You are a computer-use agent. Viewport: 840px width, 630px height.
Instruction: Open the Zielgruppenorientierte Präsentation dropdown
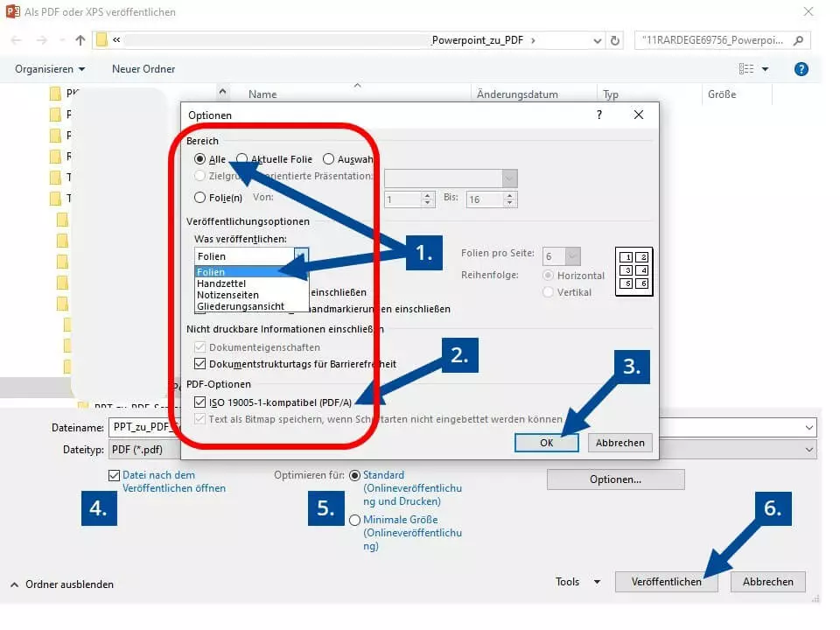click(x=509, y=178)
